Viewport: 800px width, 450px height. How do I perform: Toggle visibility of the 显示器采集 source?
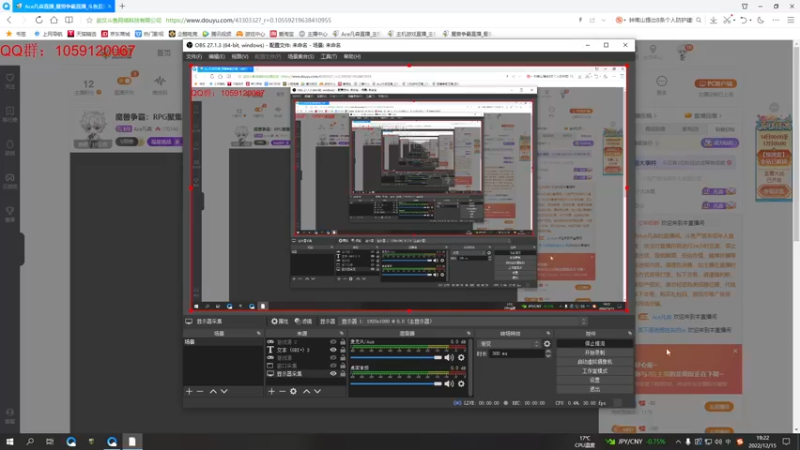coord(333,374)
